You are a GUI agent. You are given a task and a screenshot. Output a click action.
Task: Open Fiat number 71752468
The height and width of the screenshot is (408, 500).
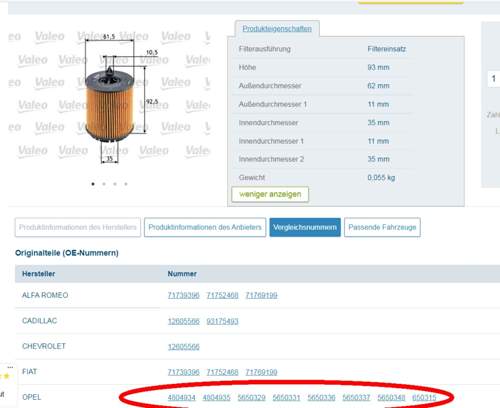222,372
